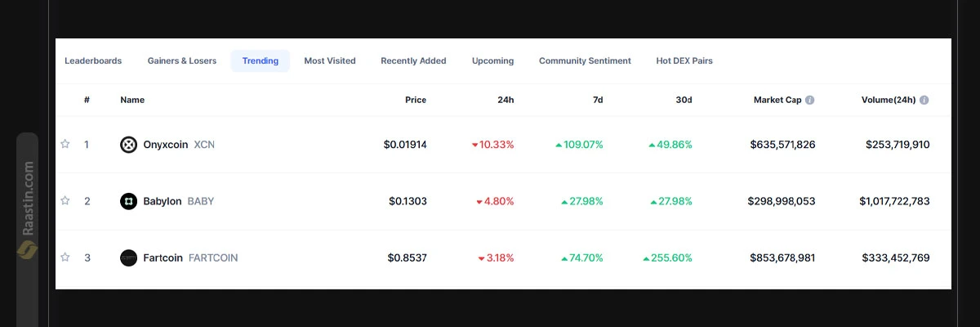Star Onyxcoin to add to watchlist
Viewport: 980px width, 327px height.
click(65, 144)
